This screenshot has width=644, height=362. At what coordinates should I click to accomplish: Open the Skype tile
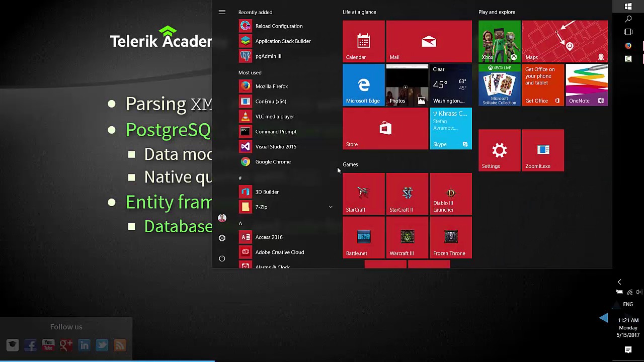[x=451, y=129]
